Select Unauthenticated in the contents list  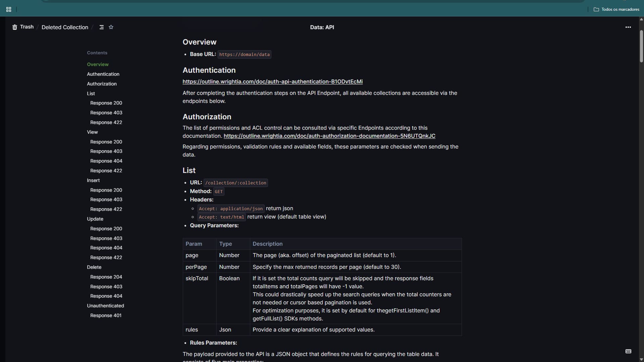(105, 306)
